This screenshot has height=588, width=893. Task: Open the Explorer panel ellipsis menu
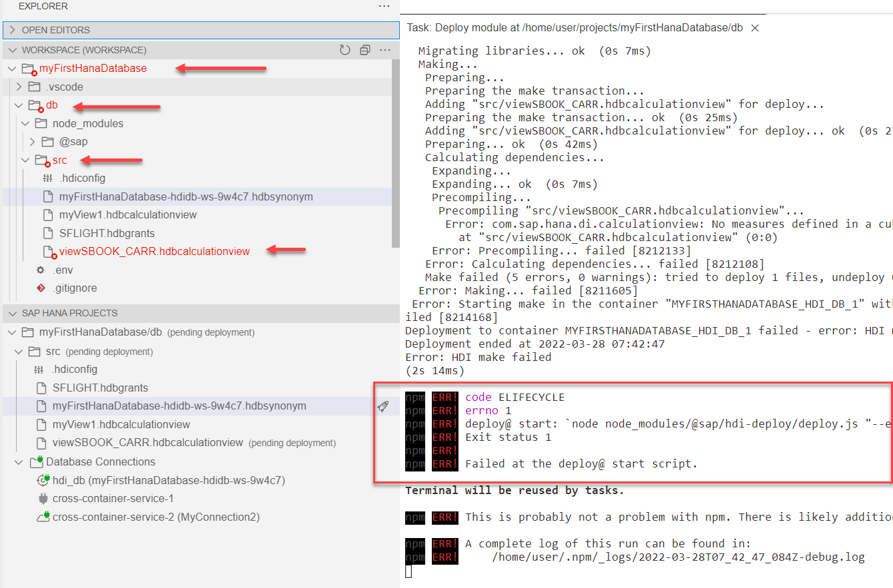tap(384, 6)
